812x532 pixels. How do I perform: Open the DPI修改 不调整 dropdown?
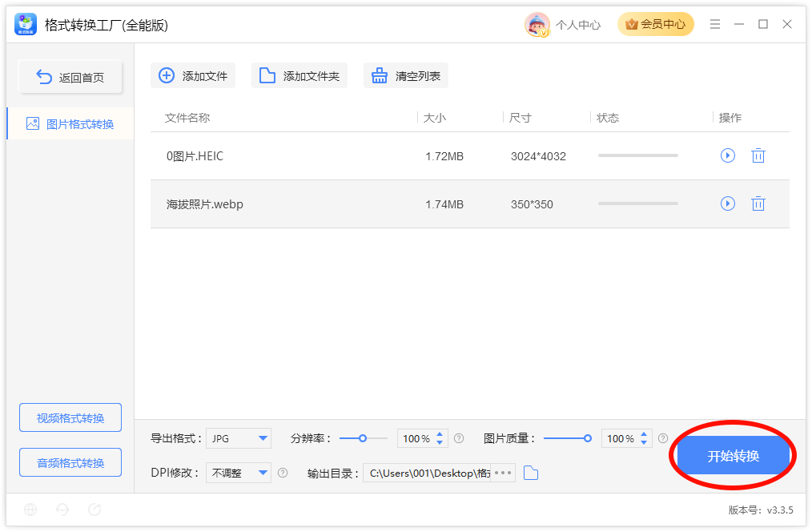point(238,473)
